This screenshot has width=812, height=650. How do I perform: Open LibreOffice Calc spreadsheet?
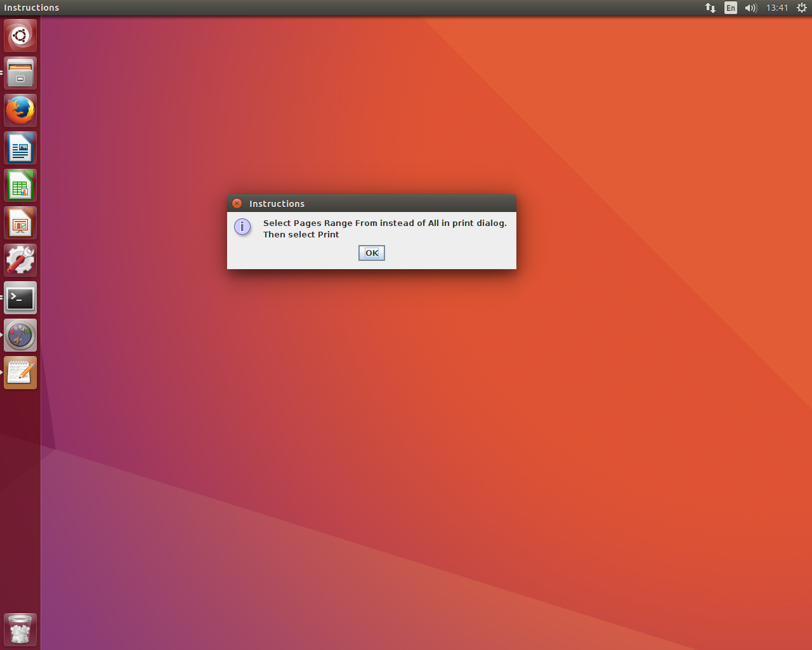20,185
